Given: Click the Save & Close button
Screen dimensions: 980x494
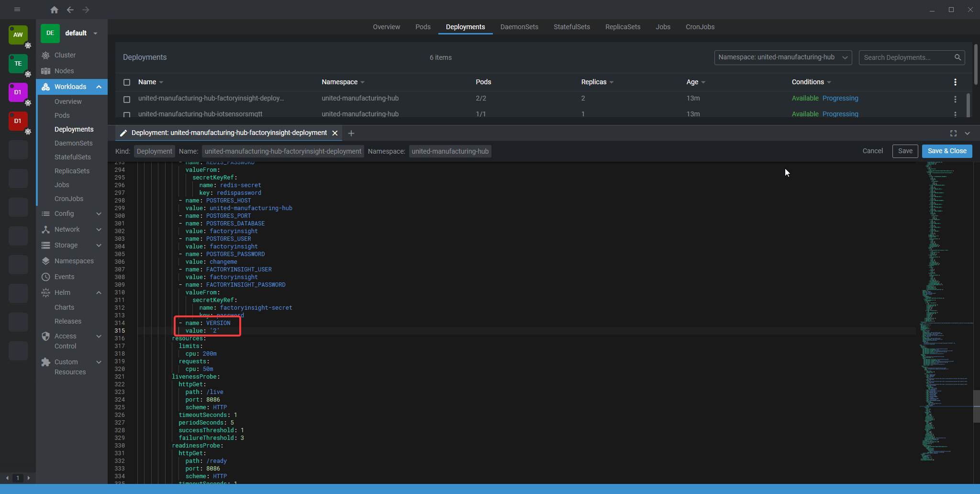Looking at the screenshot, I should (x=947, y=151).
